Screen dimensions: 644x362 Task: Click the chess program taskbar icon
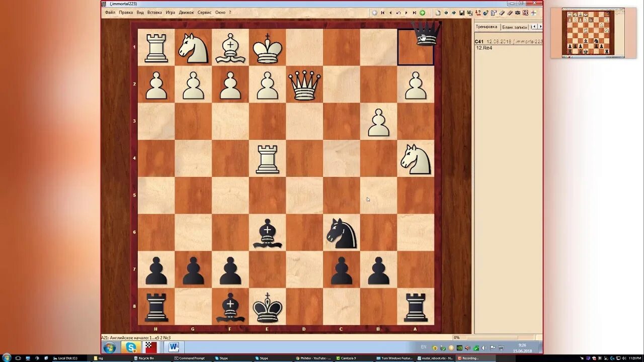coord(150,347)
